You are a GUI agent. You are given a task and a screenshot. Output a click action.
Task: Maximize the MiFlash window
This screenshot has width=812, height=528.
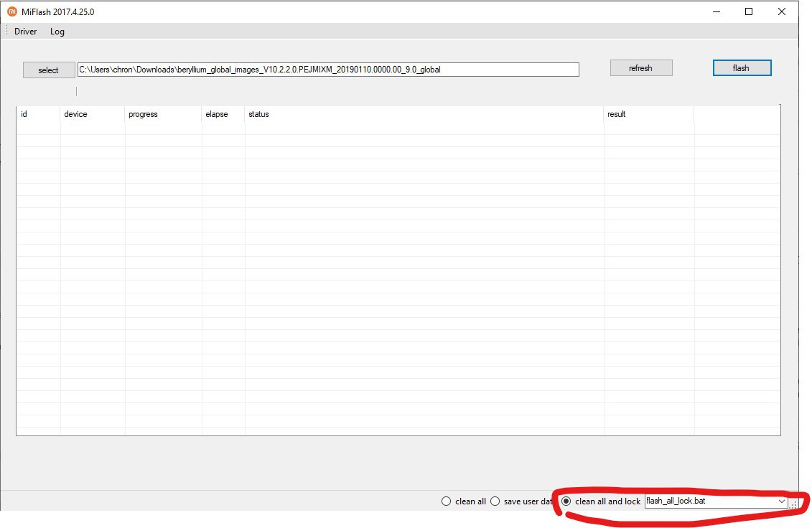(x=749, y=11)
